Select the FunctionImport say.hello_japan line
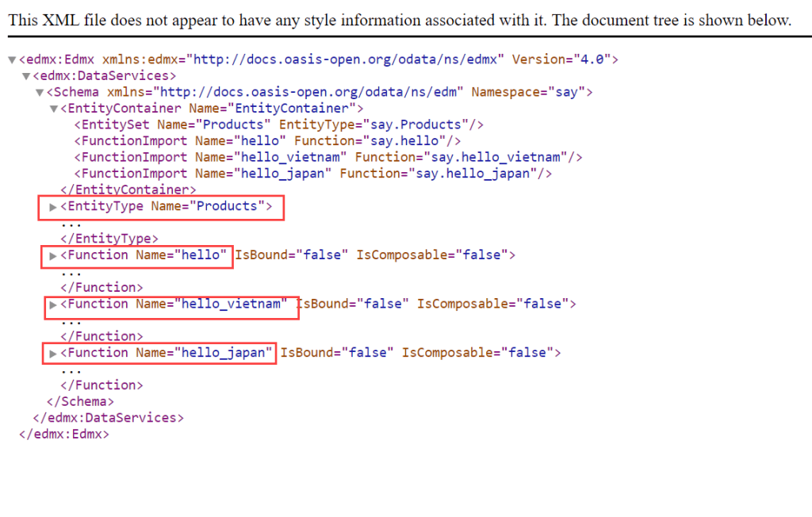 pyautogui.click(x=312, y=174)
